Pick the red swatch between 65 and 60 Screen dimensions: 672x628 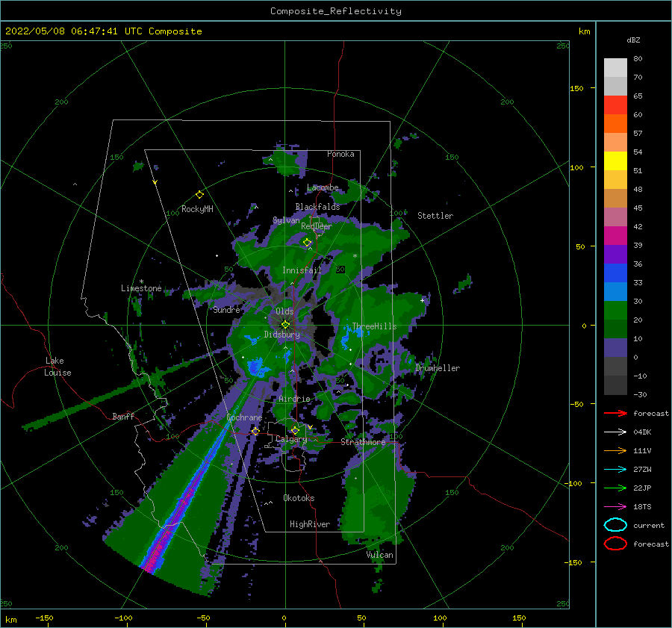(615, 105)
